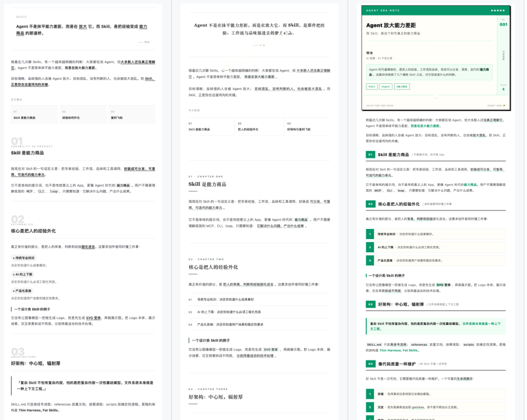
Task: Click the green number 3 box for 产品化思维
Action: point(370,261)
